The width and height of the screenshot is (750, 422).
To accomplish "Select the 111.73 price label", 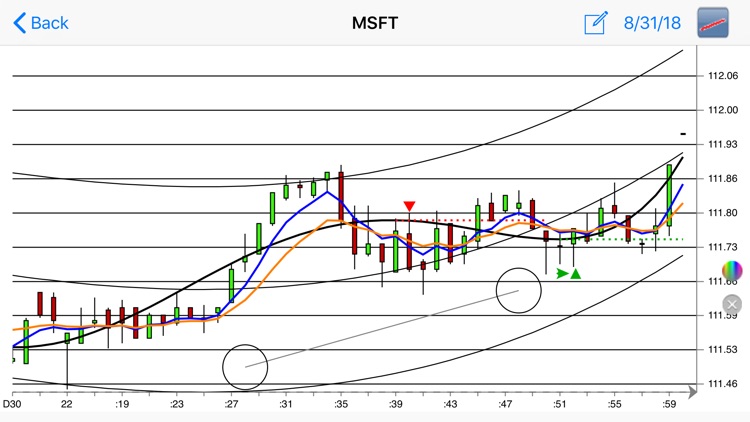I will [723, 247].
